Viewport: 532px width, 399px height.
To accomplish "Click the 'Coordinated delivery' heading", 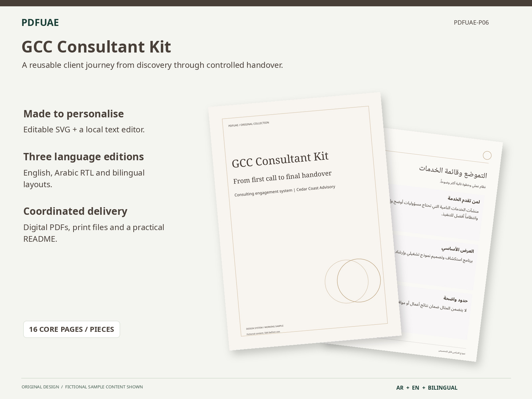I will coord(75,211).
